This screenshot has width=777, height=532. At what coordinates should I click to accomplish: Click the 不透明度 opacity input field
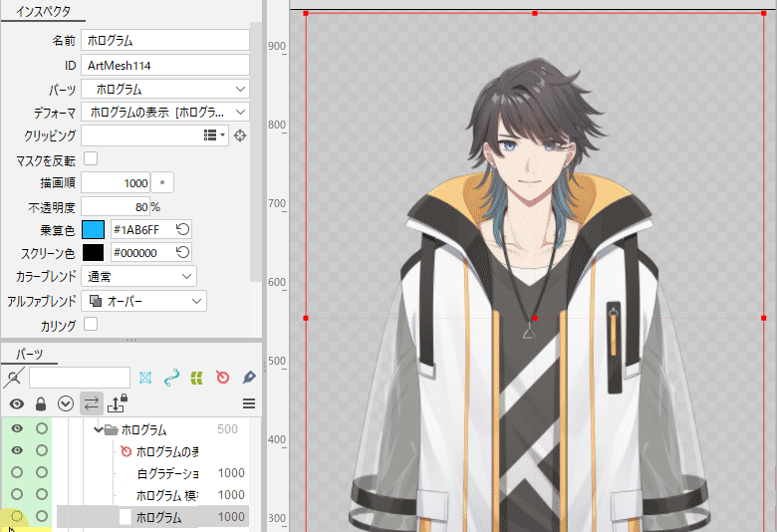click(115, 207)
